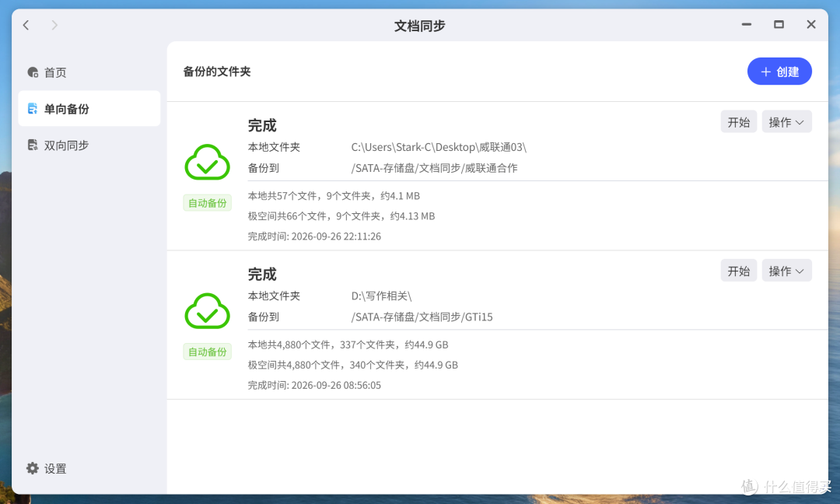The height and width of the screenshot is (504, 840).
Task: Click local folder path D:\写作相关\
Action: coord(381,296)
